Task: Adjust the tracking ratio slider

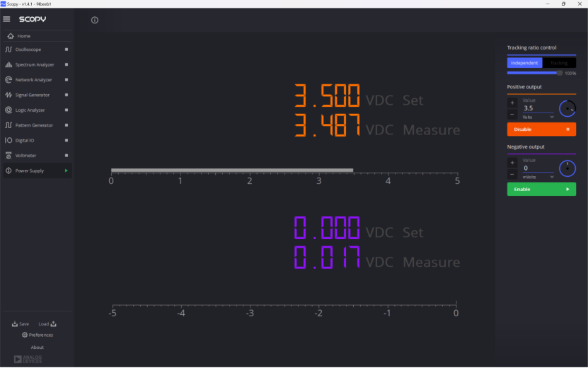Action: tap(535, 73)
